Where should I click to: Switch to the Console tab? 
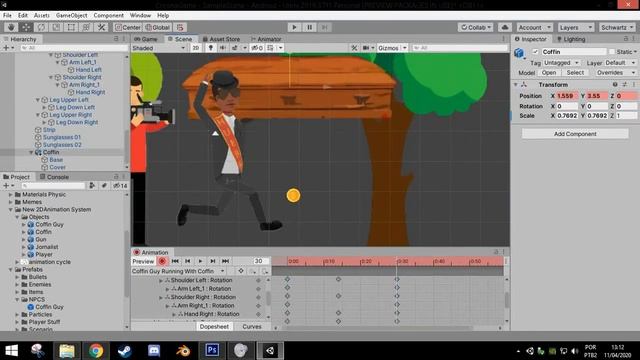click(54, 177)
